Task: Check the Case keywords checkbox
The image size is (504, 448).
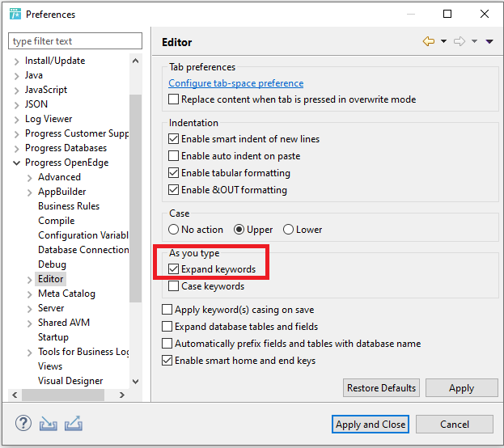Action: coord(174,285)
